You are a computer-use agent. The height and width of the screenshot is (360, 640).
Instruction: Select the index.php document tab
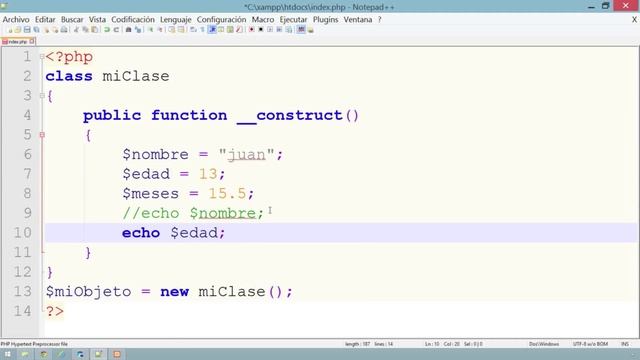[17, 42]
